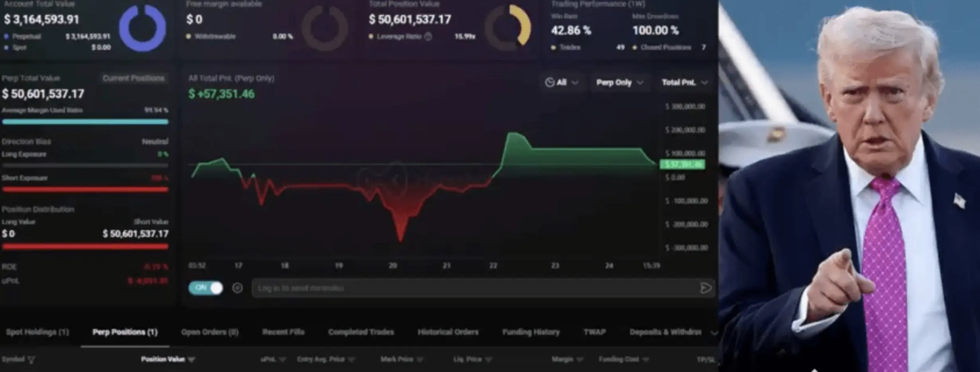Sort the Margin column
Screen dimensions: 980x372
[x=580, y=360]
